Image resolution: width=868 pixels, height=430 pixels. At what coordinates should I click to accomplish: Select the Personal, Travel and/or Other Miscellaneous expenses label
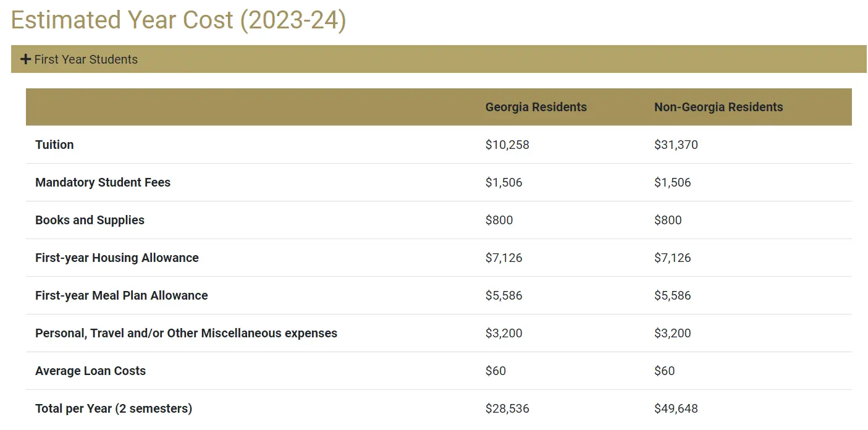tap(186, 333)
